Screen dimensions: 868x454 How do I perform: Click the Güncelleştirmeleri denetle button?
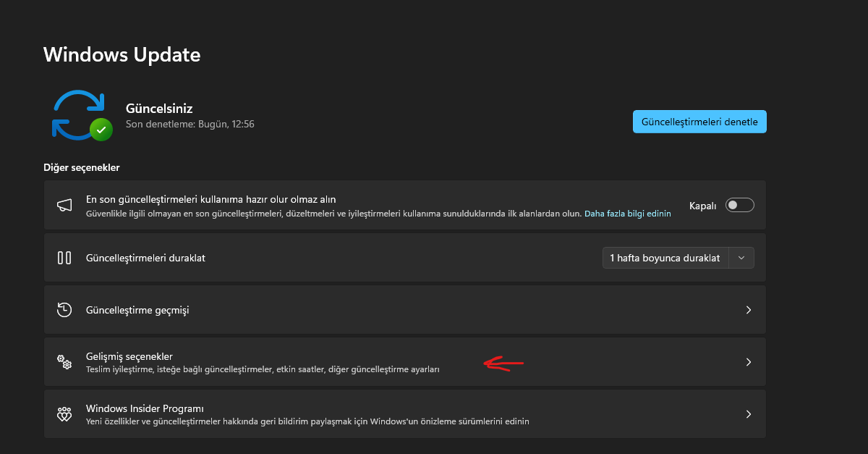tap(699, 122)
